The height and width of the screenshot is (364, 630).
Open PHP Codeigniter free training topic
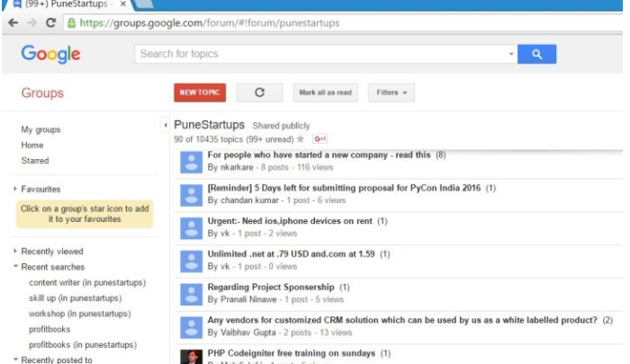click(292, 353)
